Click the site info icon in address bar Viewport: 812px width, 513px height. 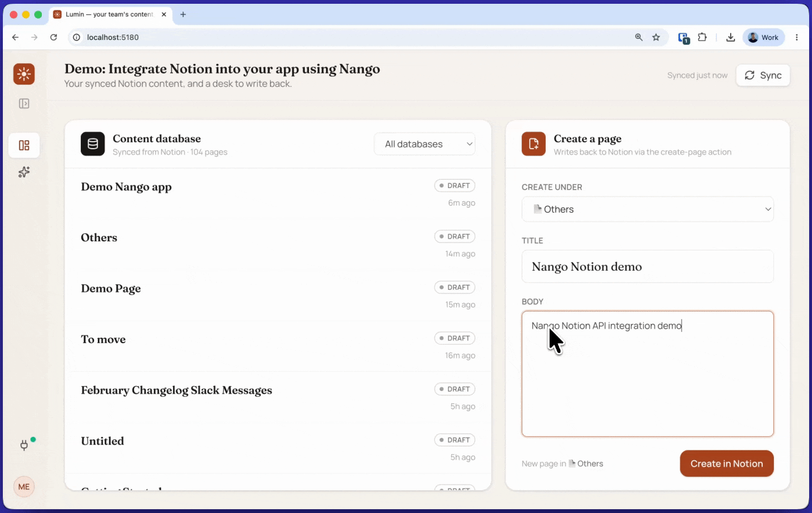pos(77,38)
